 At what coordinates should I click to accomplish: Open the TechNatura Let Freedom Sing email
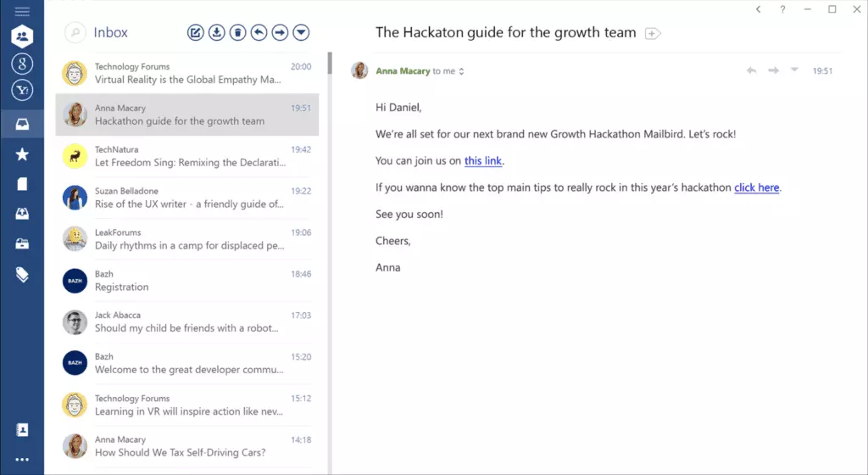pos(187,156)
